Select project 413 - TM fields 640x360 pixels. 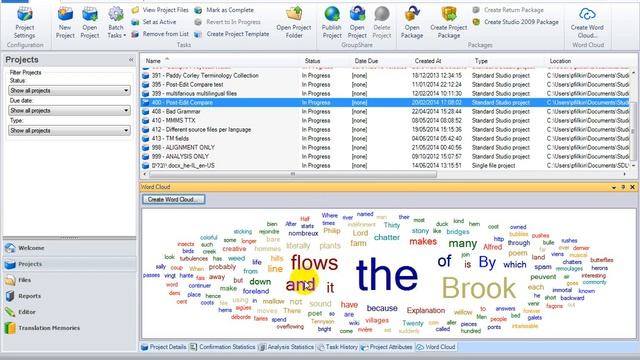click(386, 138)
